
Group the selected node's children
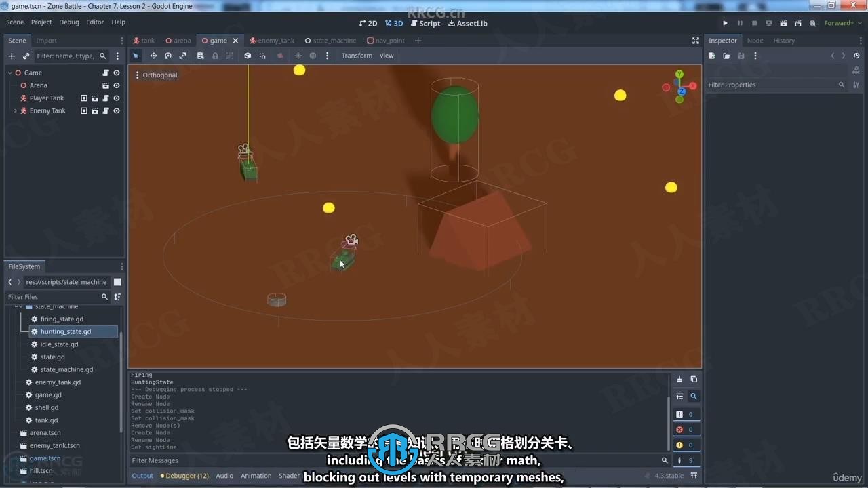pos(230,56)
